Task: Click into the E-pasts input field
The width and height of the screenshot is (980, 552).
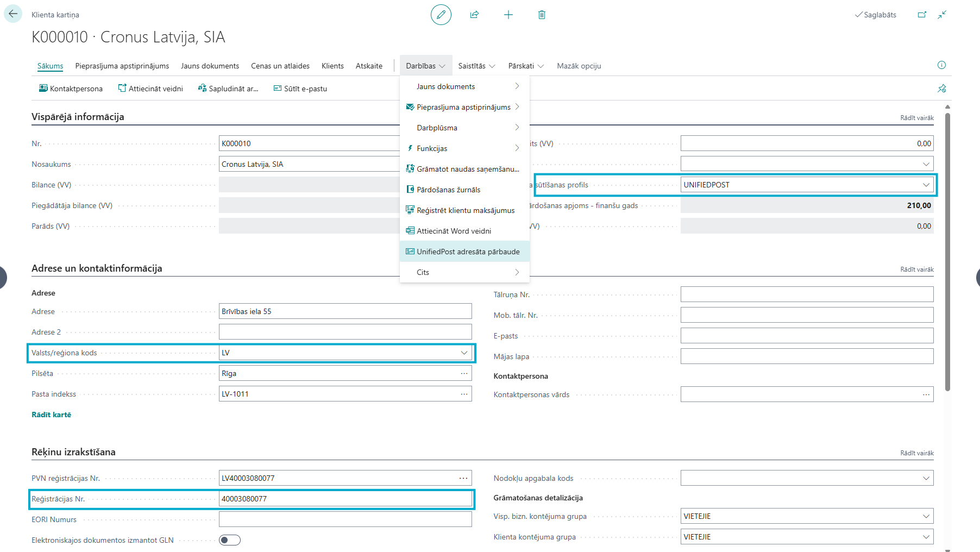Action: [x=806, y=336]
